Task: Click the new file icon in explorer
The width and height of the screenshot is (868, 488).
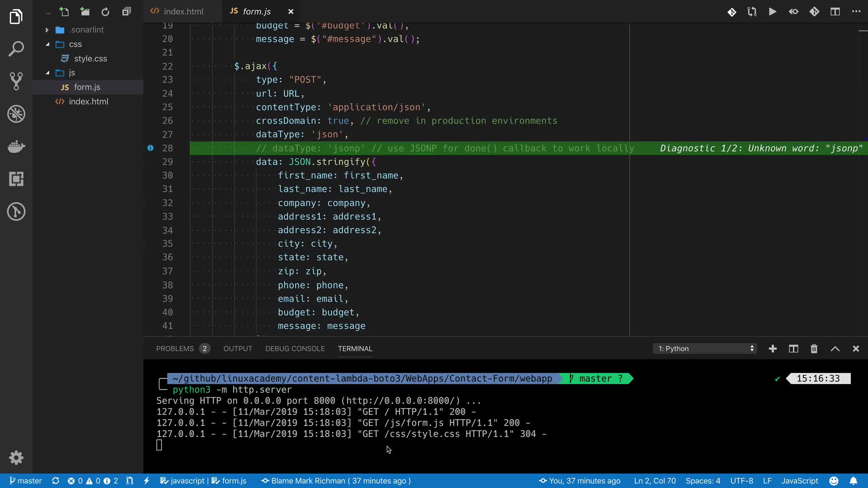Action: pos(64,12)
